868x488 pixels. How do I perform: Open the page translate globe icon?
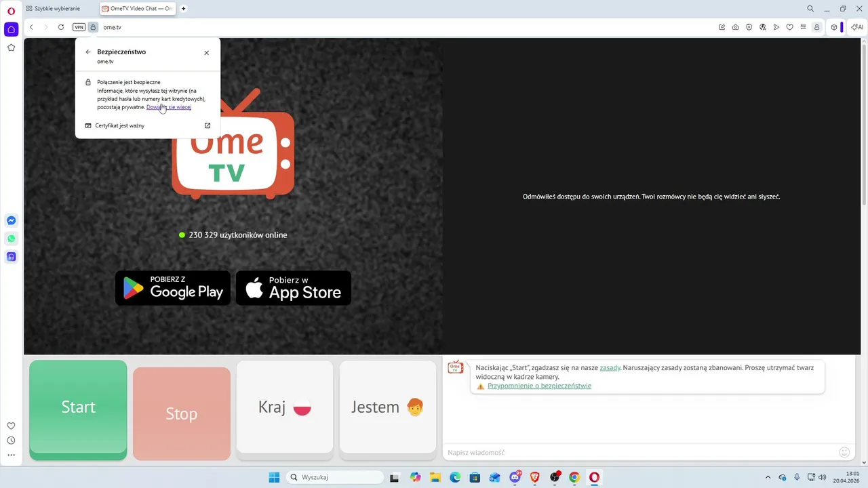(x=763, y=27)
